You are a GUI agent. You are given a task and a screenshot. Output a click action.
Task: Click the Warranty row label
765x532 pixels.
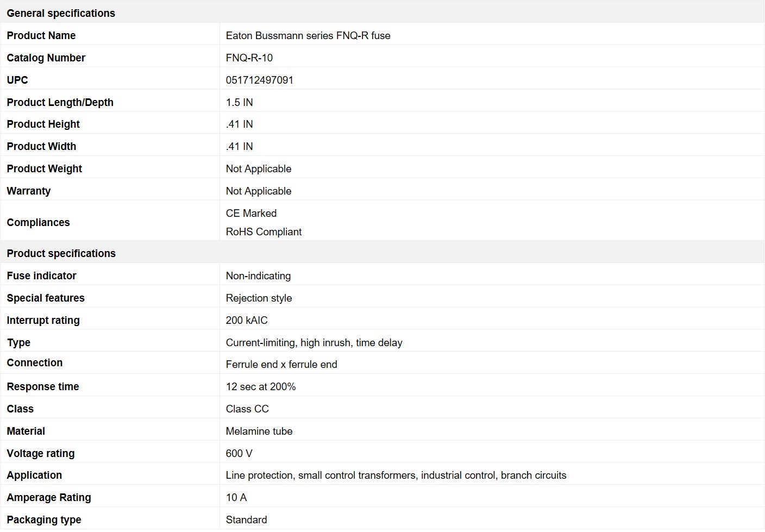28,191
